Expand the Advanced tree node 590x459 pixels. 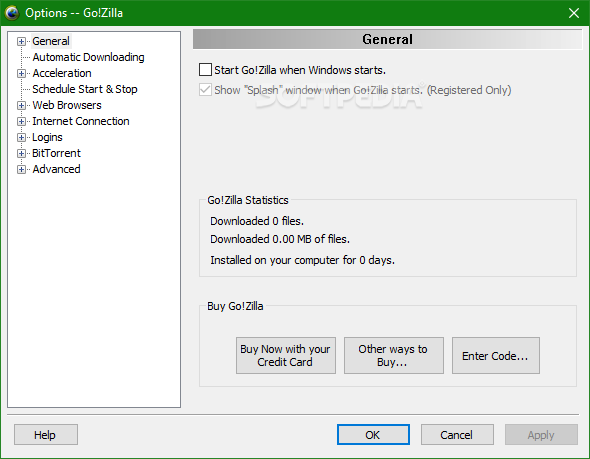pyautogui.click(x=21, y=170)
